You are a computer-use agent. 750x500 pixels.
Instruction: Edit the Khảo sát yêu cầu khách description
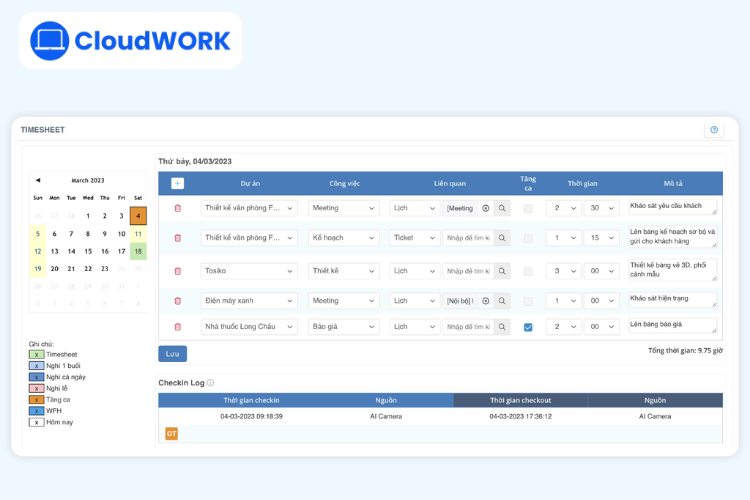coord(673,207)
